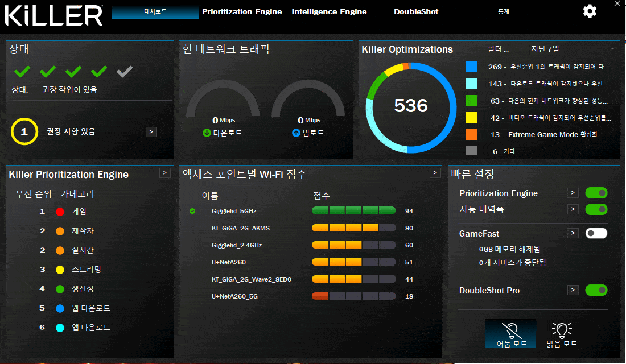Close the Killer window
This screenshot has width=626, height=364.
(617, 3)
